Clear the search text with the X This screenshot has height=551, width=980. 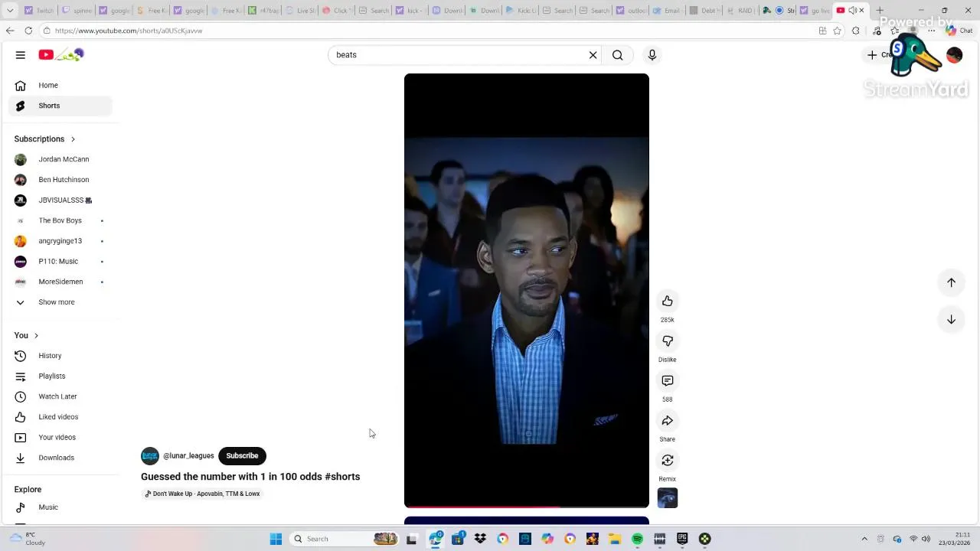(593, 55)
